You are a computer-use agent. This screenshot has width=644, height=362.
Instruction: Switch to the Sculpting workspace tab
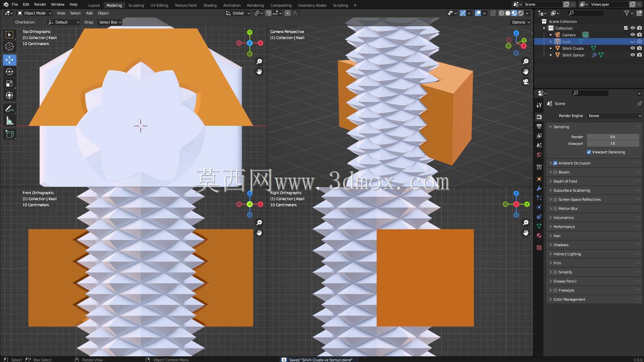(136, 5)
